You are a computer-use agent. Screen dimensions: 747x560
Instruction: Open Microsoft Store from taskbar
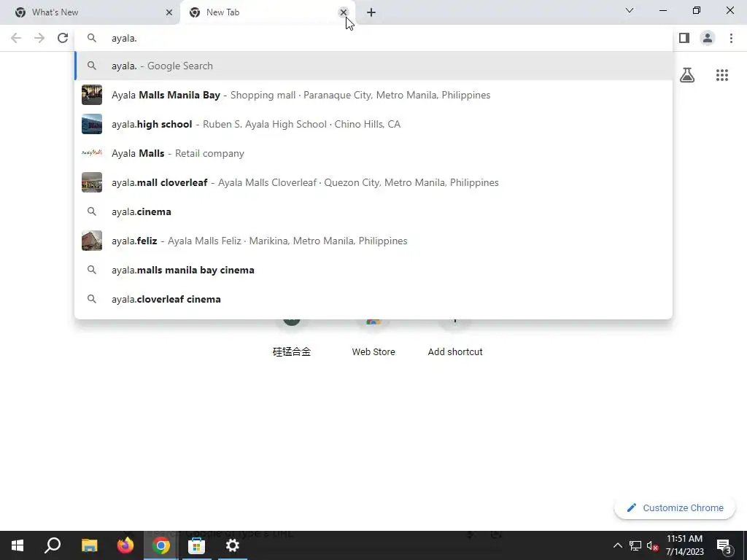pos(196,545)
